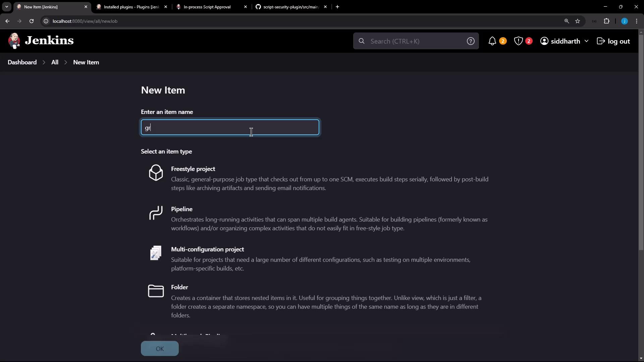Select the Pipeline item type icon

pyautogui.click(x=156, y=213)
